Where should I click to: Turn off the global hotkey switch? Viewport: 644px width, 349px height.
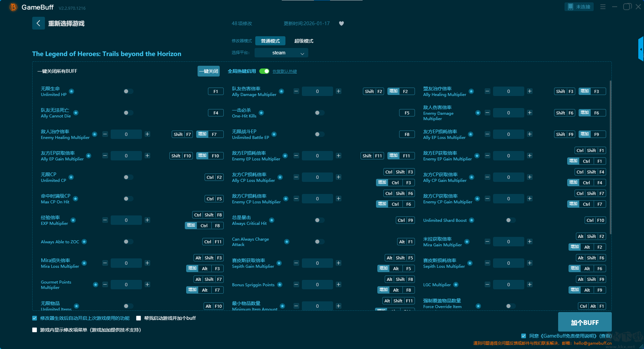[264, 71]
